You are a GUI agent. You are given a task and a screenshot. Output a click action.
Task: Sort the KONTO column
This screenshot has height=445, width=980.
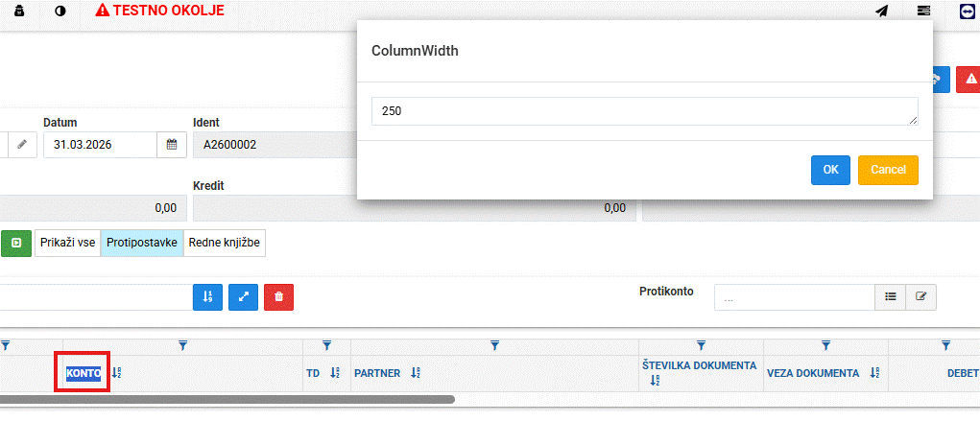pyautogui.click(x=116, y=373)
